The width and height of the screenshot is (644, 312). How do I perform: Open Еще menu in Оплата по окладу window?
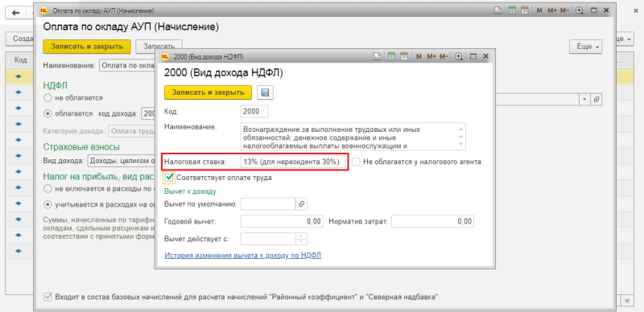point(586,47)
